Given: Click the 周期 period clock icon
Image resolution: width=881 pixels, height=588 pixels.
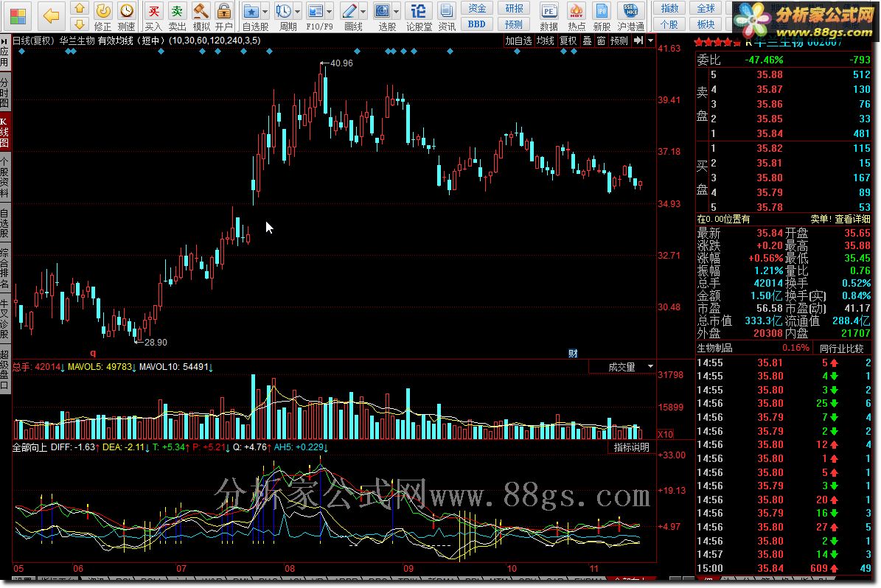Looking at the screenshot, I should [285, 17].
